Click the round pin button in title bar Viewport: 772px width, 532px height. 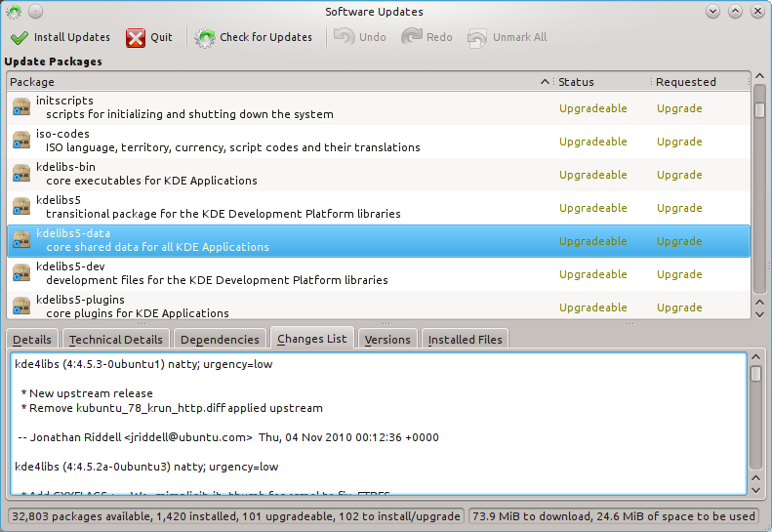tap(35, 11)
